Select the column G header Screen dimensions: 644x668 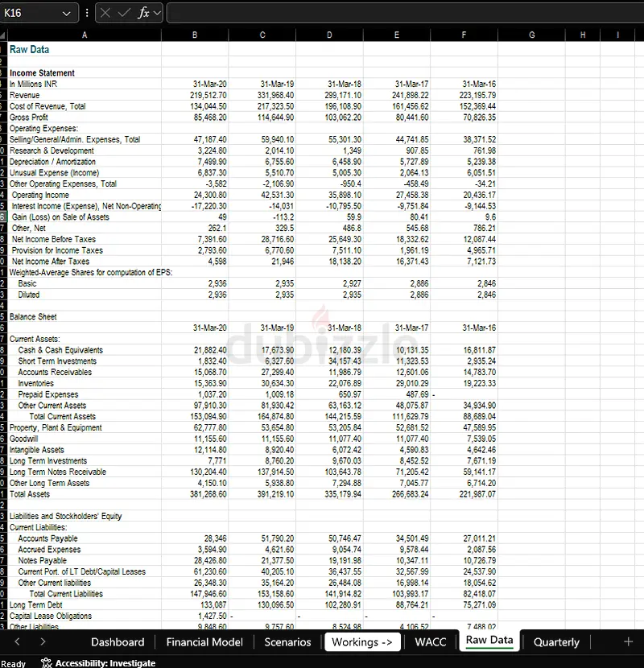pos(532,35)
